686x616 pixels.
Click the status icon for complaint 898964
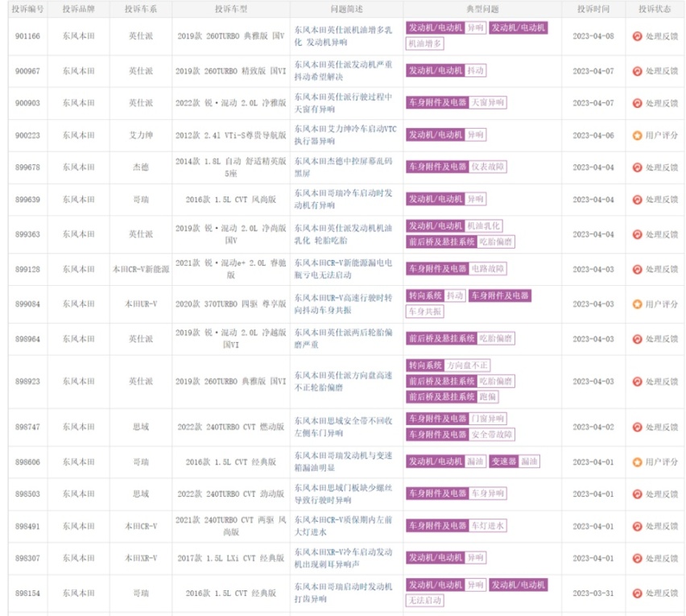pos(637,339)
